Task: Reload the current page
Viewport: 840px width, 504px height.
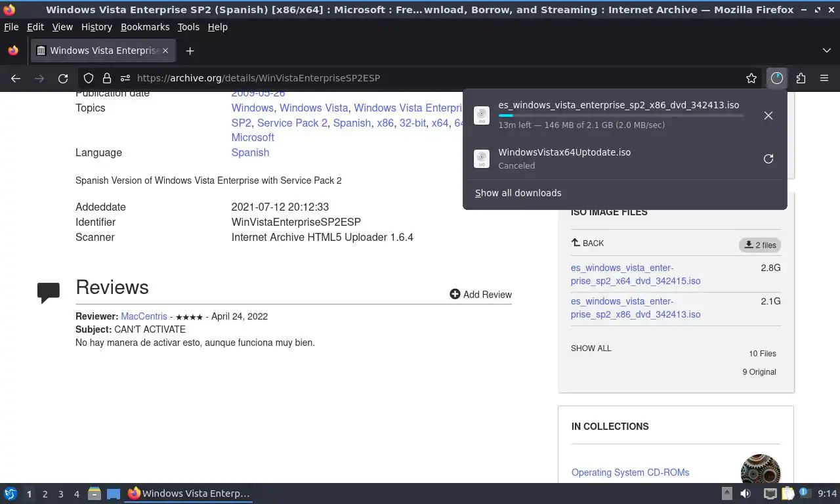Action: (63, 78)
